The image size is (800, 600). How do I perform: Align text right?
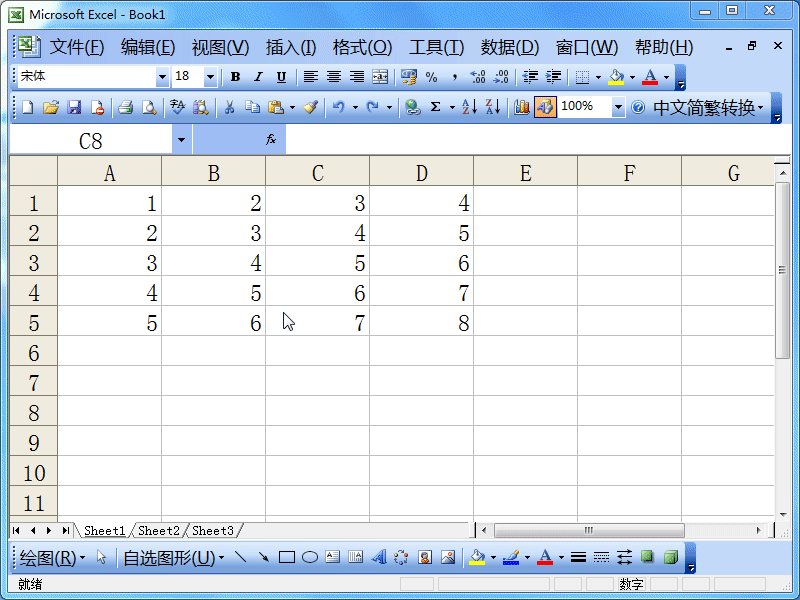tap(357, 77)
